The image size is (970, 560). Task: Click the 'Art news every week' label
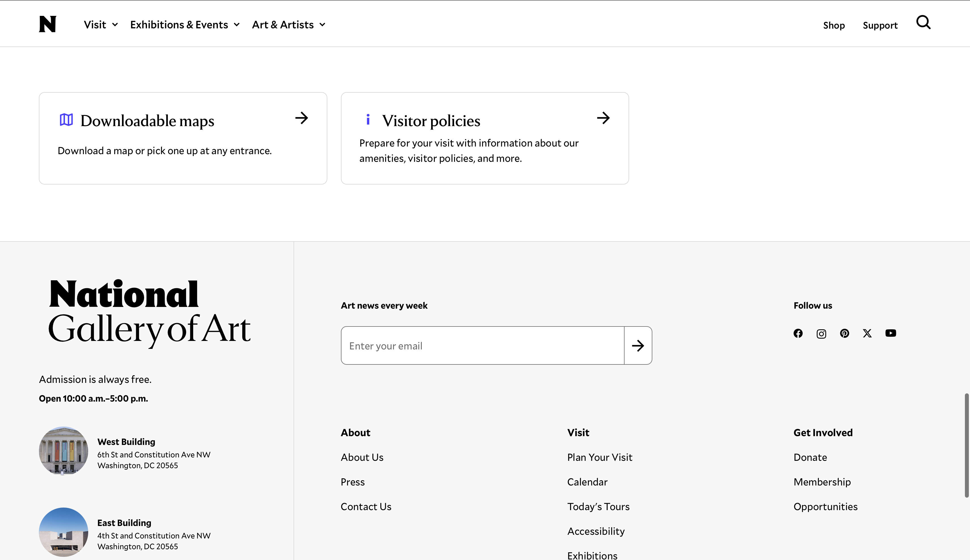pyautogui.click(x=384, y=306)
